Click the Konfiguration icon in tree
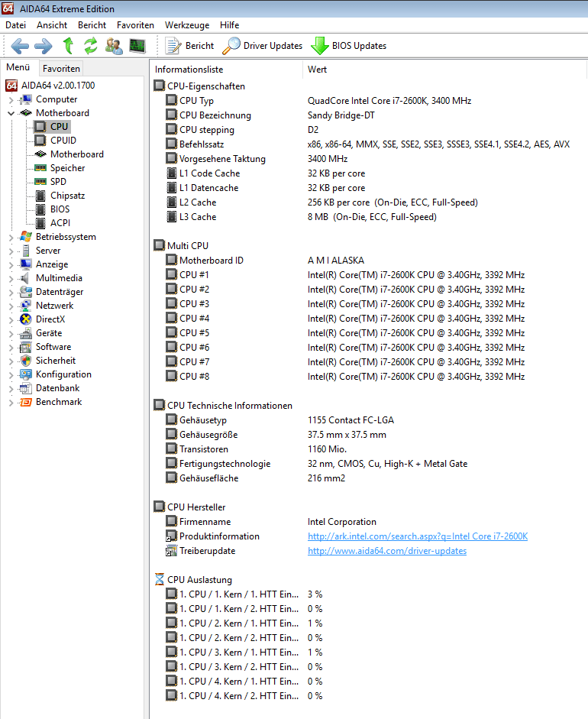Viewport: 588px width, 719px height. click(x=26, y=374)
